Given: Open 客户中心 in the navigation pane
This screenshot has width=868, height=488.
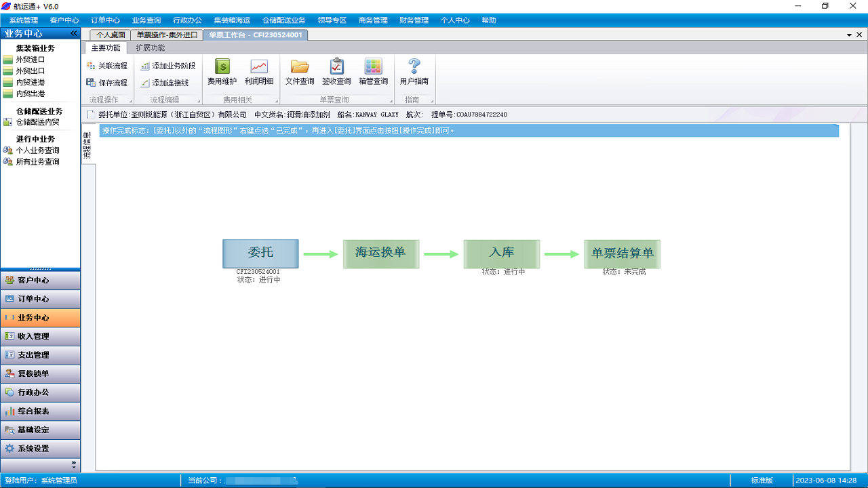Looking at the screenshot, I should tap(41, 280).
